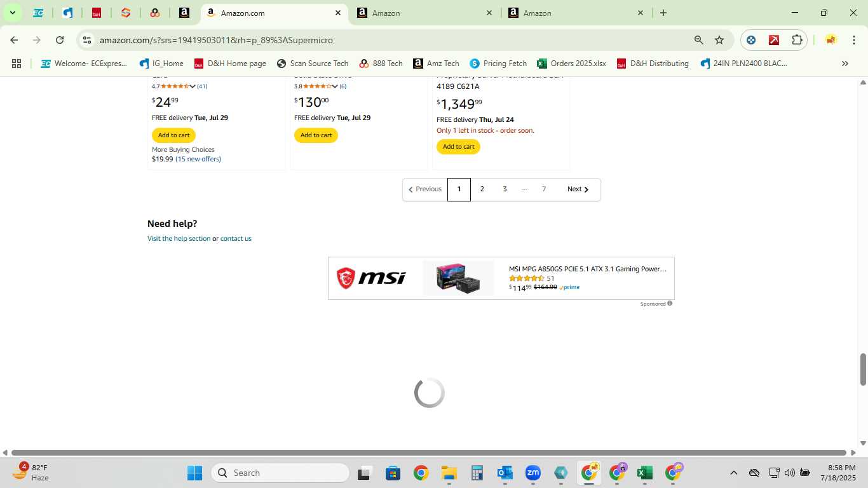Image resolution: width=868 pixels, height=488 pixels.
Task: Switch to the pinned D&H red tab
Action: pyautogui.click(x=97, y=13)
